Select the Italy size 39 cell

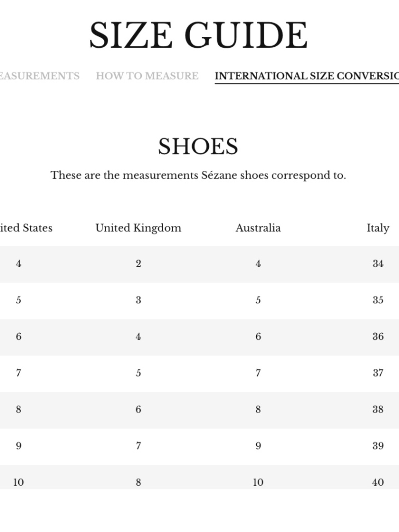378,446
